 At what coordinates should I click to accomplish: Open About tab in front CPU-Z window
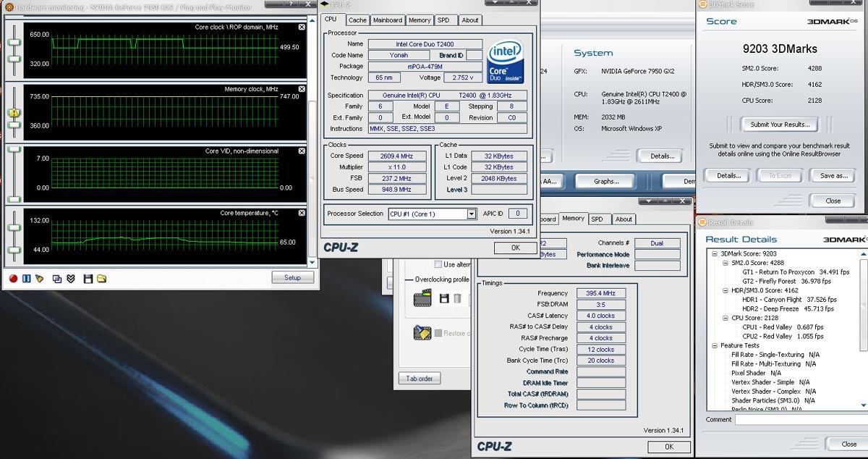click(470, 20)
